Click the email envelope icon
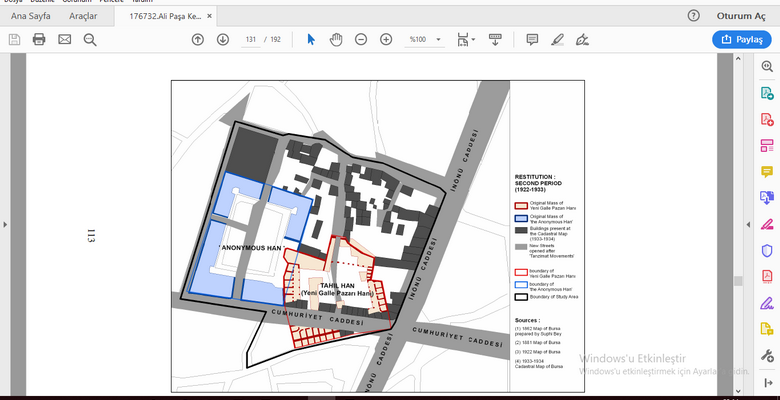The width and height of the screenshot is (780, 400). (65, 39)
